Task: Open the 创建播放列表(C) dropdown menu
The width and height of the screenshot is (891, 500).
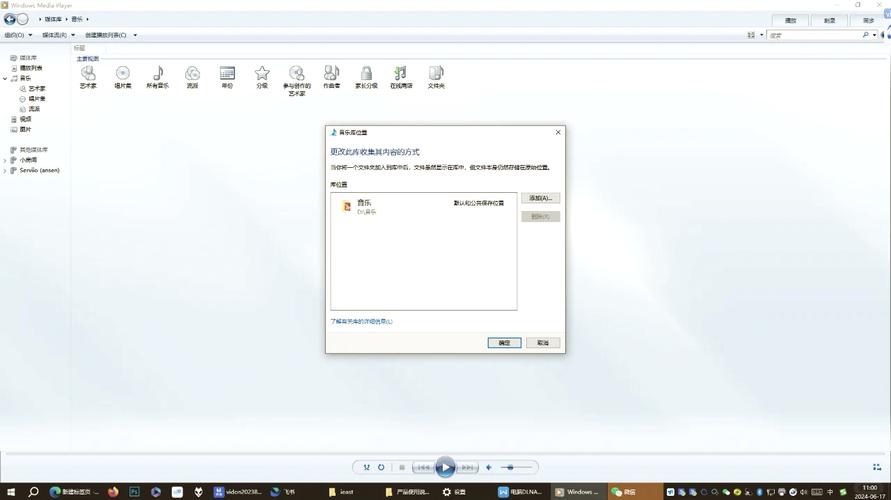Action: pyautogui.click(x=111, y=35)
